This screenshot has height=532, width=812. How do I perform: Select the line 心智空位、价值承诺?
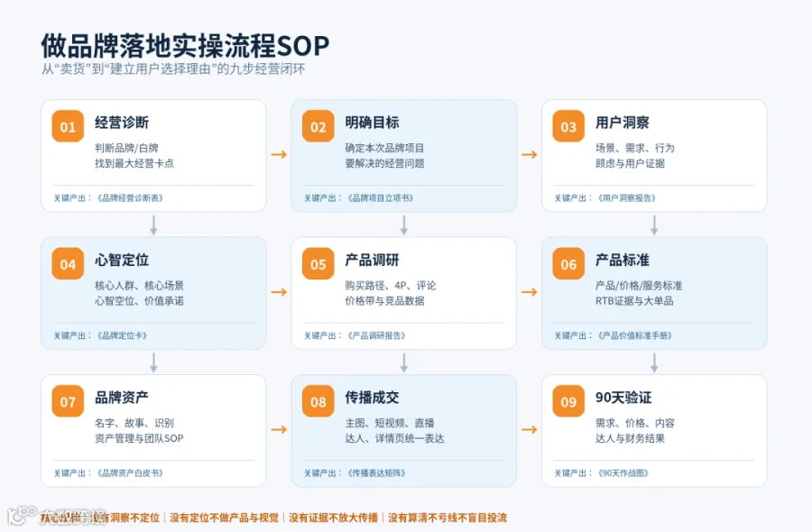click(x=139, y=301)
